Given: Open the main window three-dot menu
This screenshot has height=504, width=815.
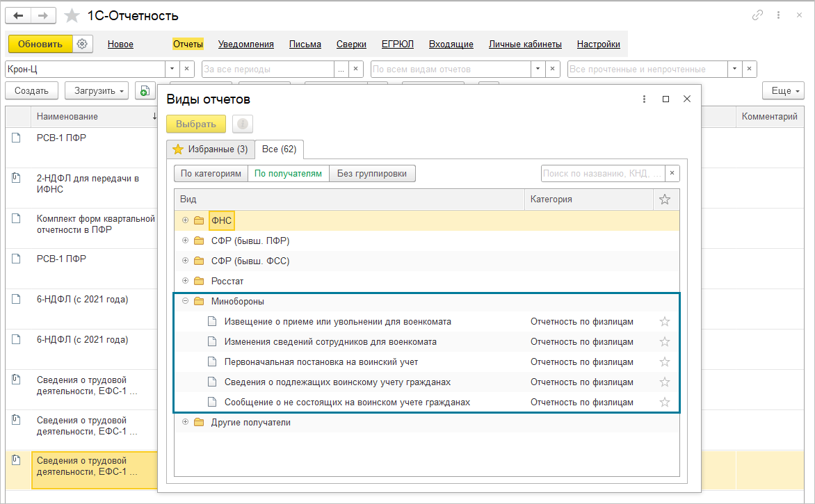Looking at the screenshot, I should tap(778, 15).
